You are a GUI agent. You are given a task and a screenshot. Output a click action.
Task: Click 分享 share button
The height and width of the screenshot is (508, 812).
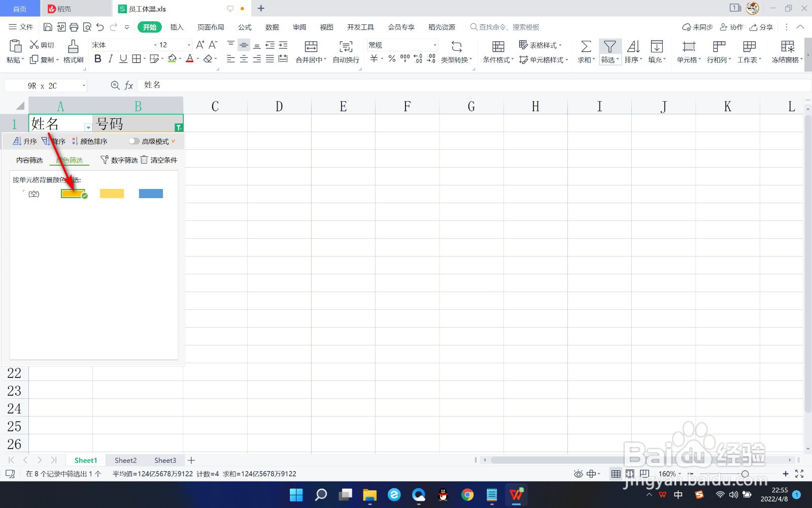point(761,27)
